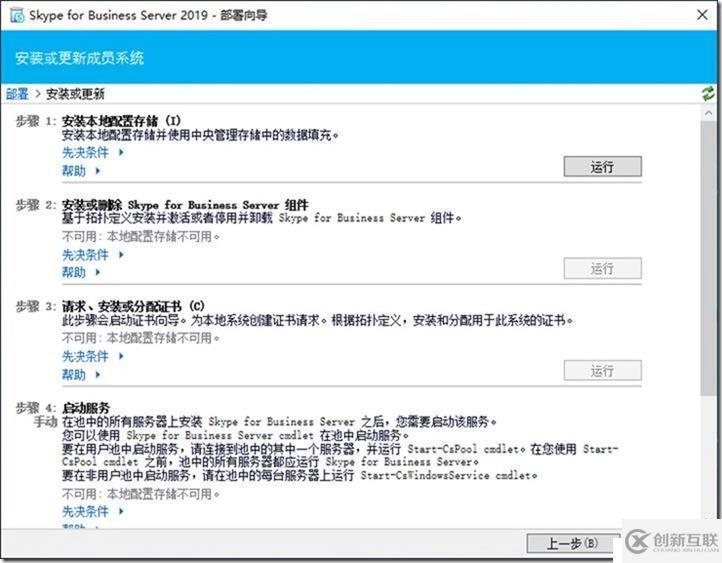This screenshot has width=722, height=563.
Task: Click disabled 运行 button for step 3
Action: point(602,370)
